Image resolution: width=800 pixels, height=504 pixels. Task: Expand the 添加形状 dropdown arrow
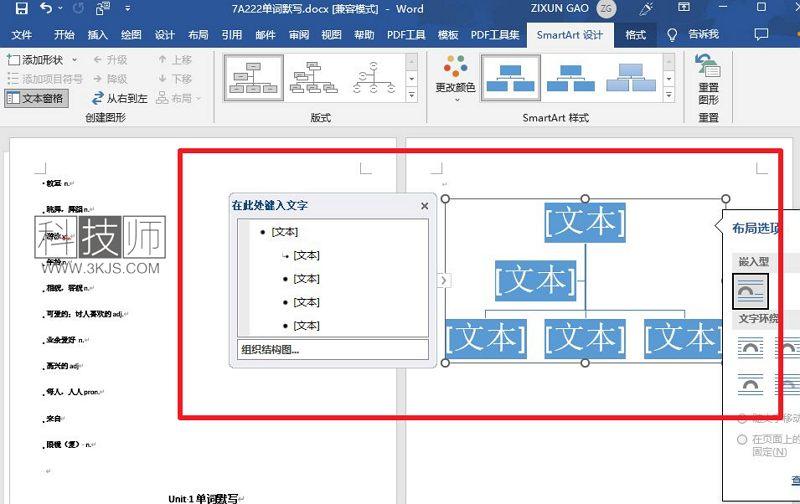click(74, 60)
